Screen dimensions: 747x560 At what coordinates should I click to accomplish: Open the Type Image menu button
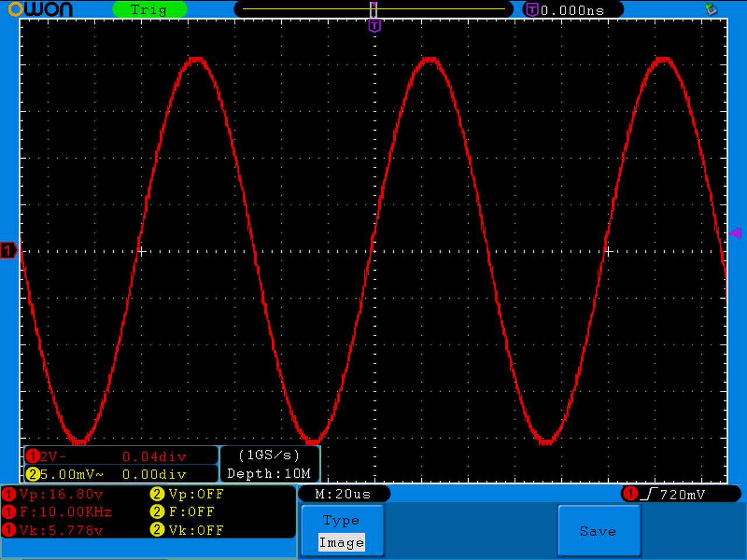[x=342, y=531]
